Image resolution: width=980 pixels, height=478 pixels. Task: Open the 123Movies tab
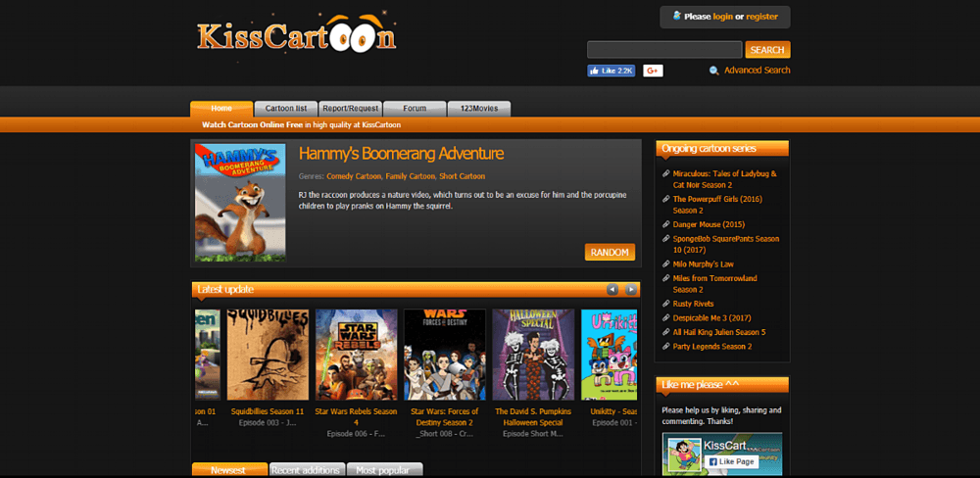tap(479, 109)
